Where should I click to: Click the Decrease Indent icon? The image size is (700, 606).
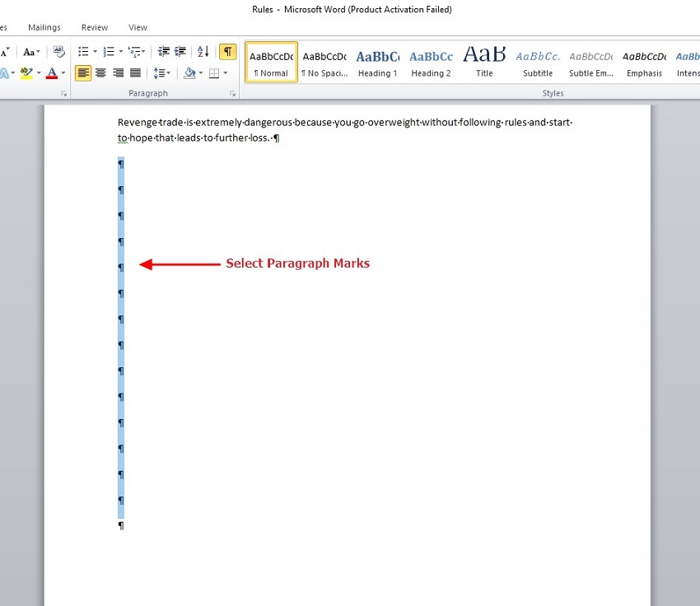pyautogui.click(x=163, y=52)
